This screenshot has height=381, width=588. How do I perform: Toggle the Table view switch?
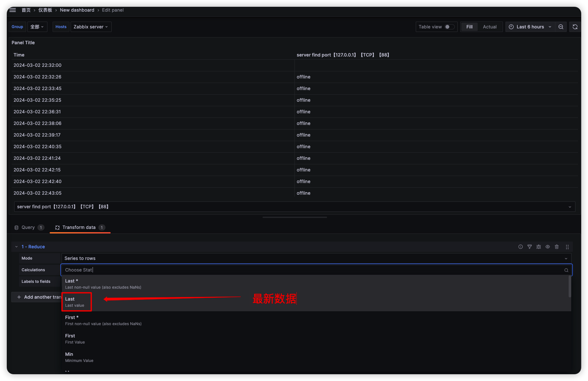pyautogui.click(x=449, y=27)
